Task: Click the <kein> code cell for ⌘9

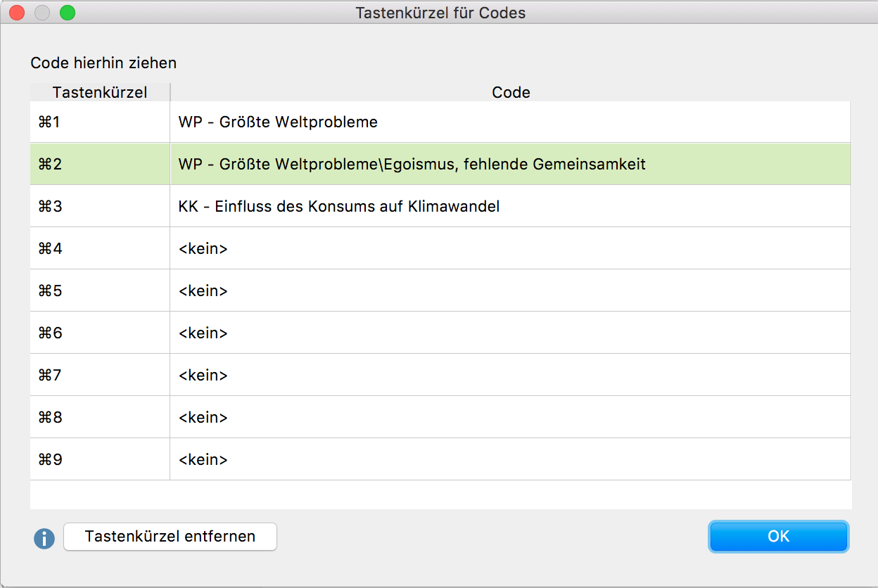Action: point(511,460)
